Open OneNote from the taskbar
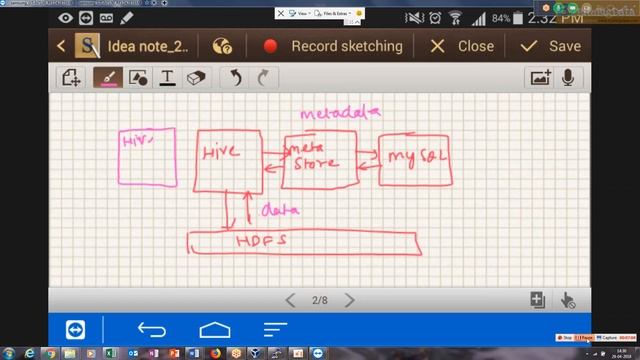 click(153, 353)
